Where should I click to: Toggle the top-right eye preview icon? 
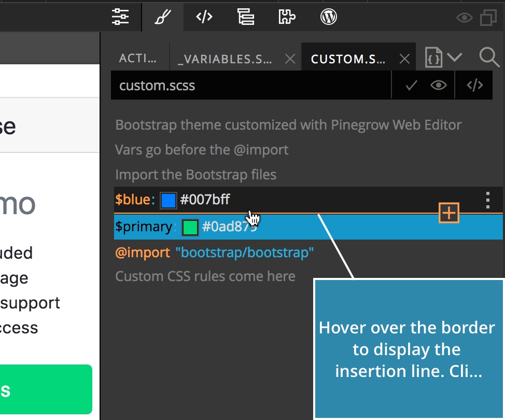[465, 18]
